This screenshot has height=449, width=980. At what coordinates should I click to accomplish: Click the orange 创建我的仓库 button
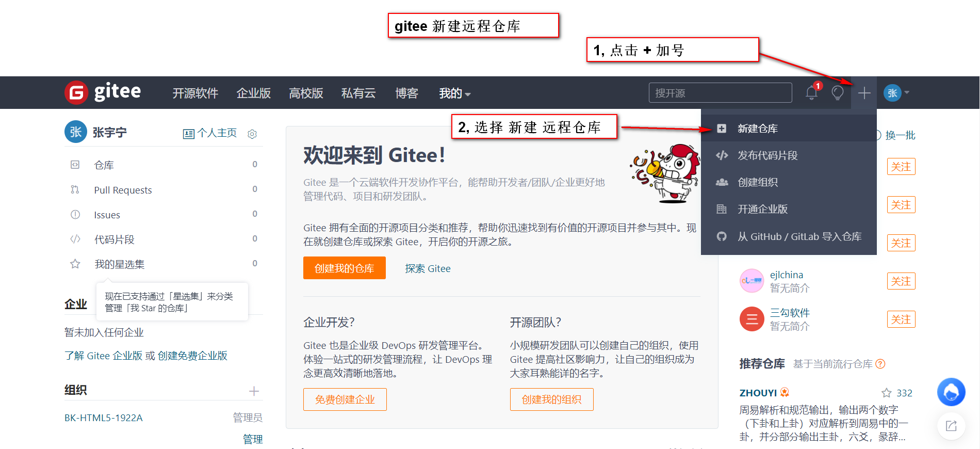345,268
